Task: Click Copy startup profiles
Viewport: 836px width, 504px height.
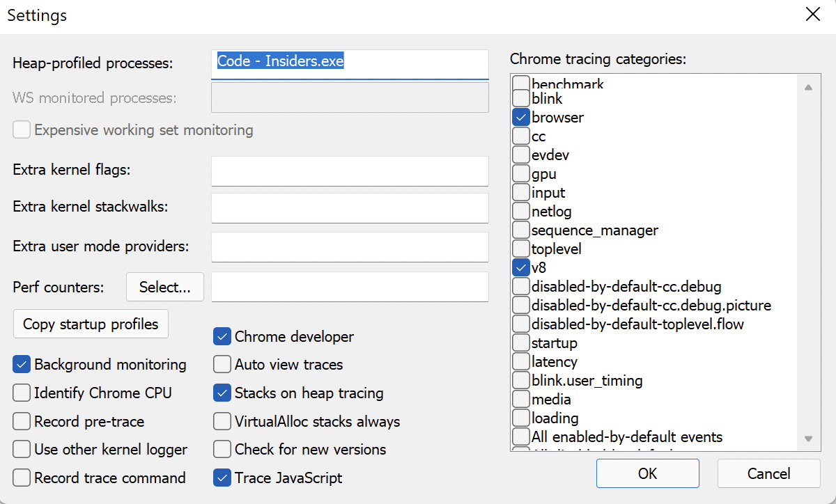Action: coord(91,324)
